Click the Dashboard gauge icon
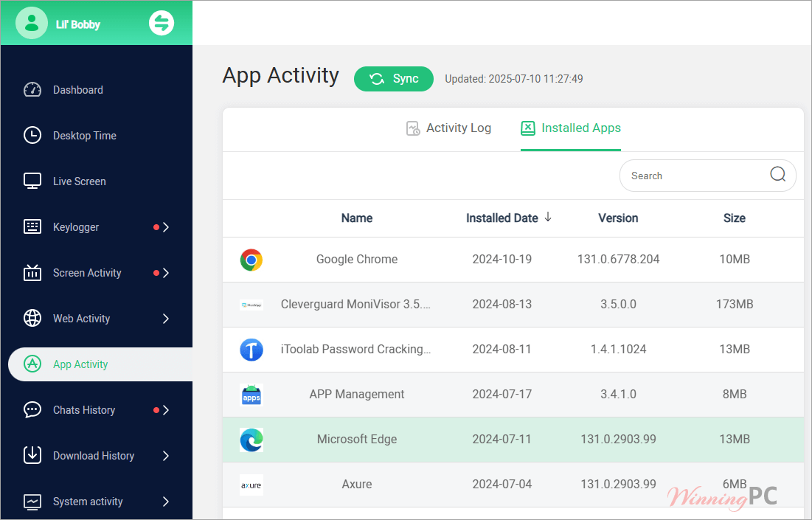 (32, 89)
